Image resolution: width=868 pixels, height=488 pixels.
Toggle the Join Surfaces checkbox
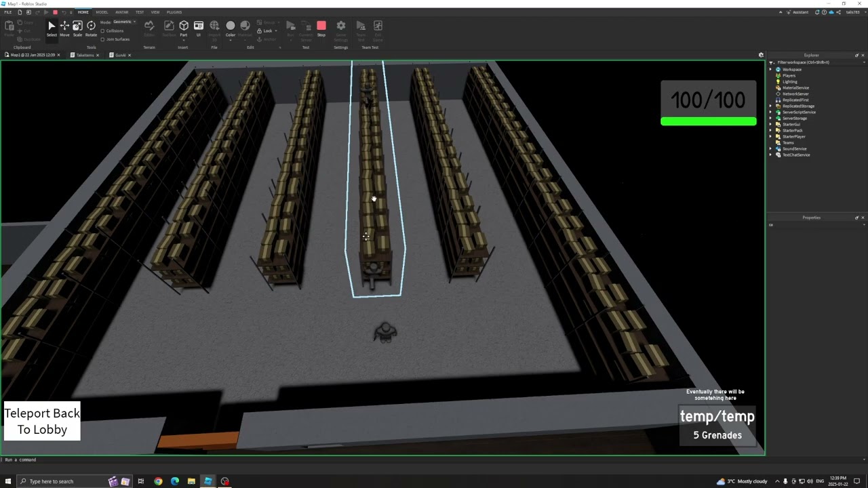pos(102,39)
